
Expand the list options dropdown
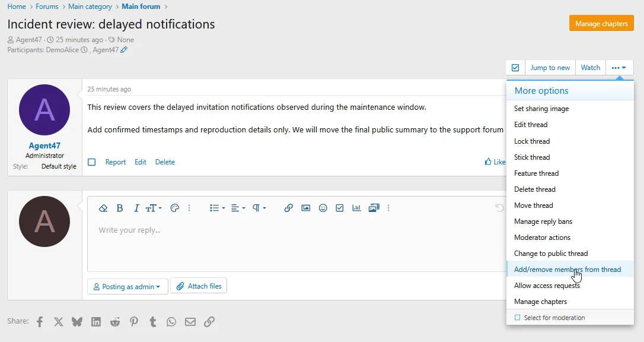click(x=217, y=208)
